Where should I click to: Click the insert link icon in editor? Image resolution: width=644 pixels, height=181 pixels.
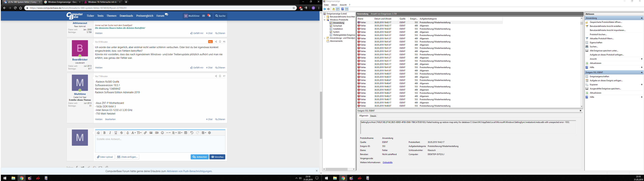pyautogui.click(x=145, y=133)
